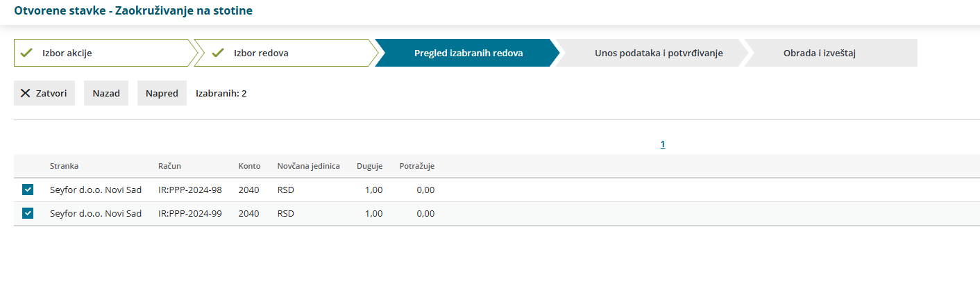
Task: Click the Nazad button
Action: pos(106,93)
